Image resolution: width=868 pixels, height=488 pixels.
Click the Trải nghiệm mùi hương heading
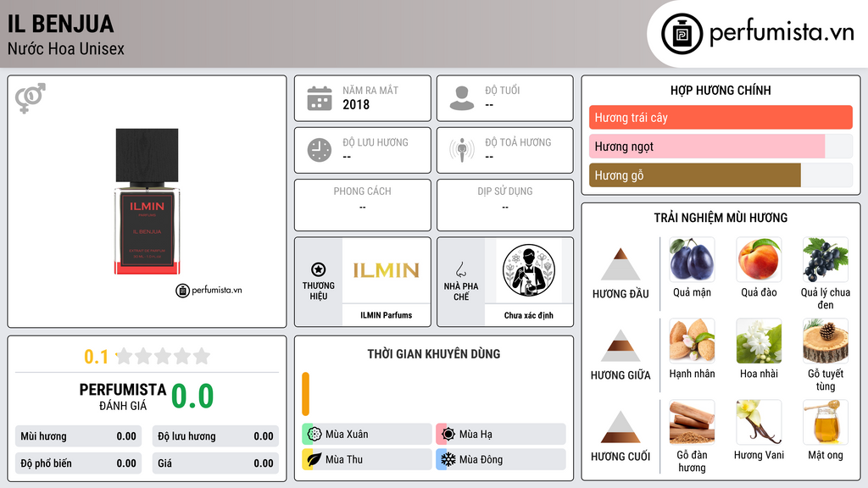click(721, 218)
